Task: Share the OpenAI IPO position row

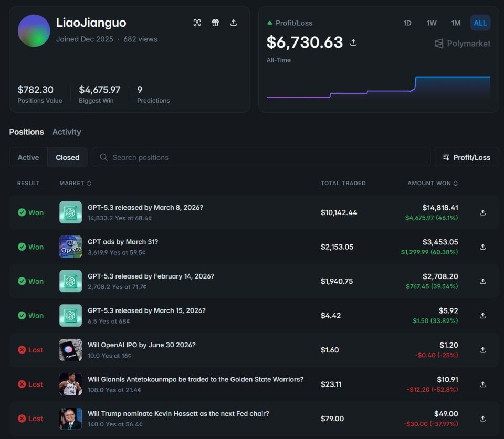Action: [x=482, y=350]
